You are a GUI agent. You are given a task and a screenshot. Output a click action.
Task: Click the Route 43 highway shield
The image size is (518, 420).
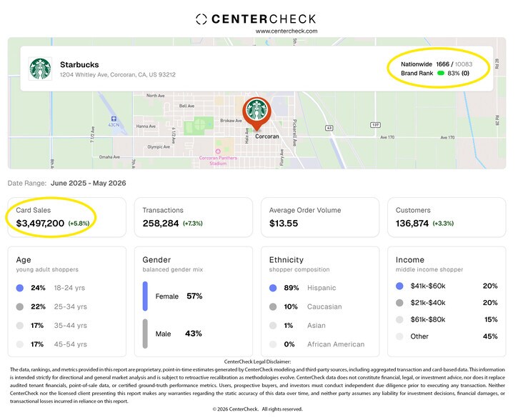(x=329, y=128)
